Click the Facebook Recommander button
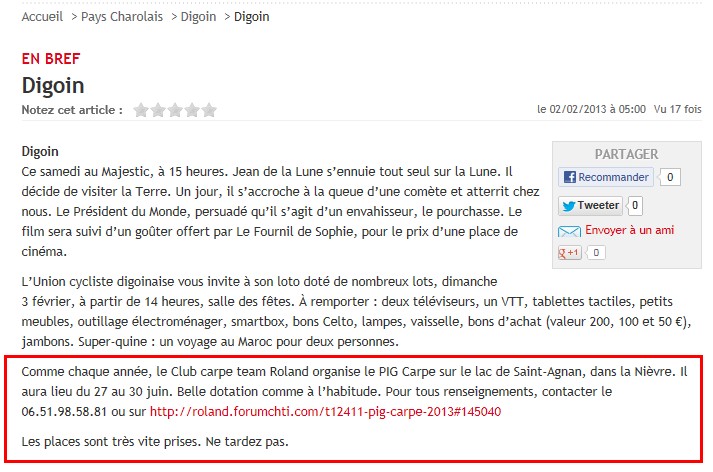This screenshot has width=713, height=472. click(x=606, y=177)
